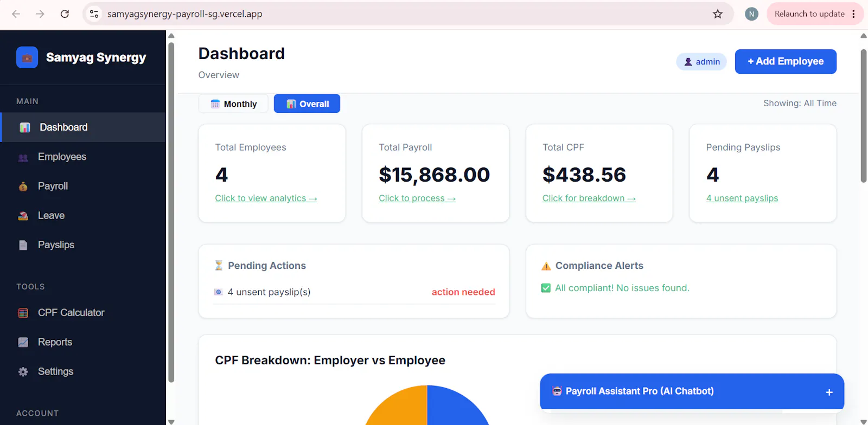Viewport: 868px width, 425px height.
Task: Click the admin user silhouette icon
Action: (x=688, y=62)
